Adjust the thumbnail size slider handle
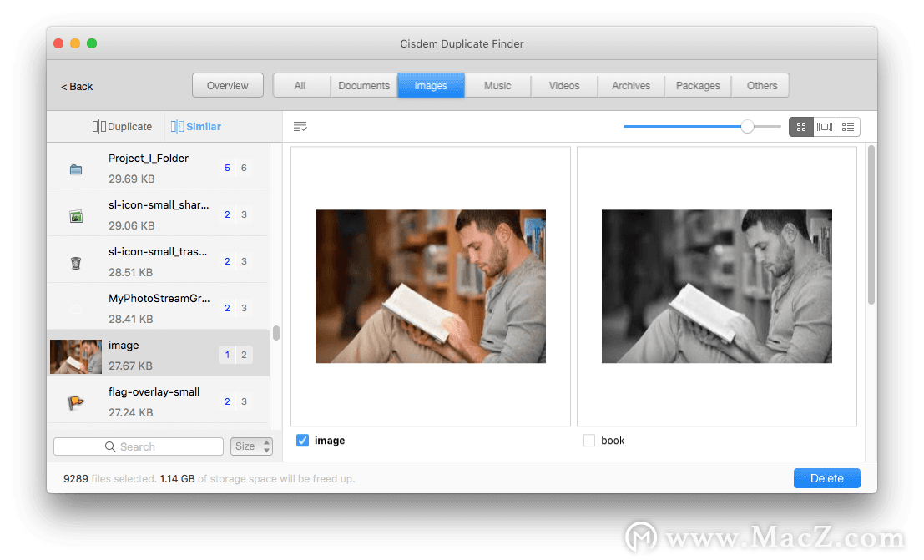 point(747,126)
